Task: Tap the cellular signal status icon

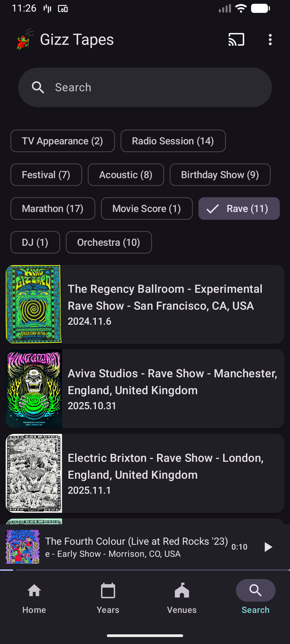Action: click(225, 8)
